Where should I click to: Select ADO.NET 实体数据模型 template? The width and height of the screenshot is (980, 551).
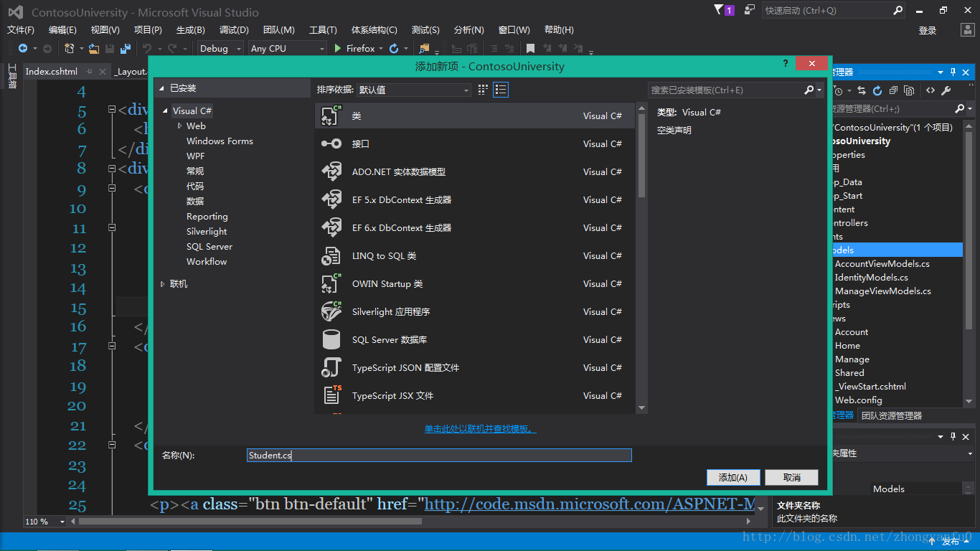click(475, 171)
